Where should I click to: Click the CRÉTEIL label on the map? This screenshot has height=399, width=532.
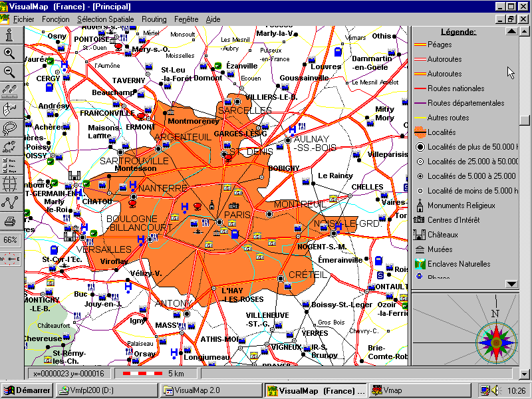[308, 275]
